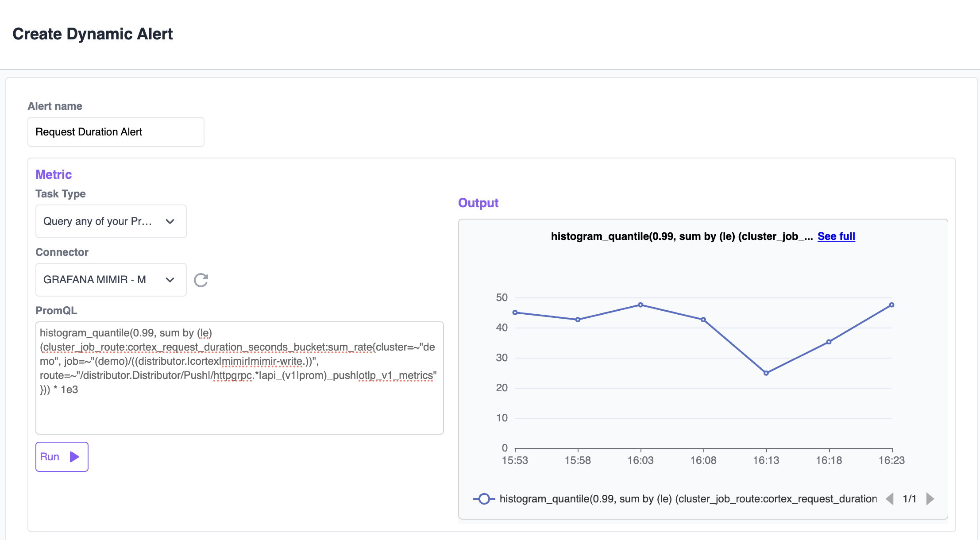Image resolution: width=980 pixels, height=540 pixels.
Task: Click the legend previous page arrow
Action: 890,499
